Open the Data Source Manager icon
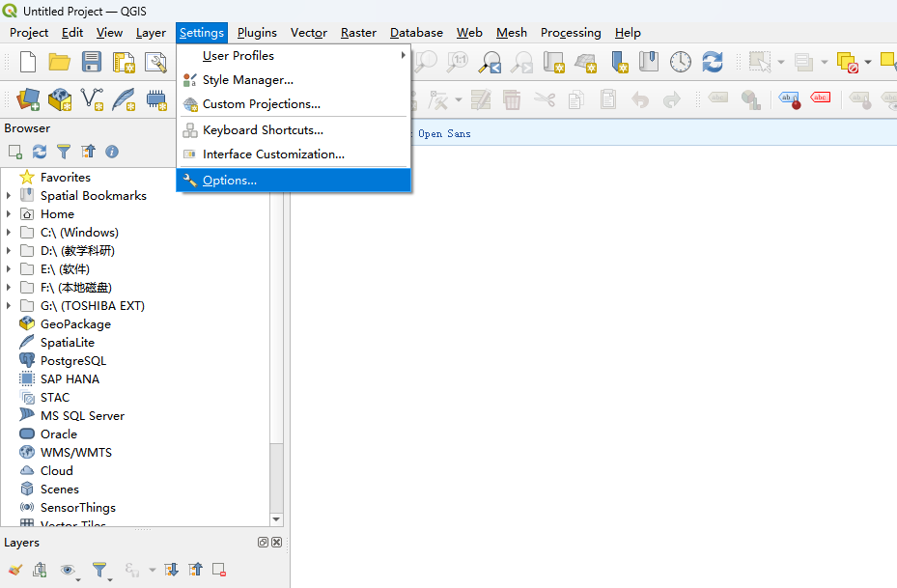The width and height of the screenshot is (897, 588). click(x=28, y=99)
